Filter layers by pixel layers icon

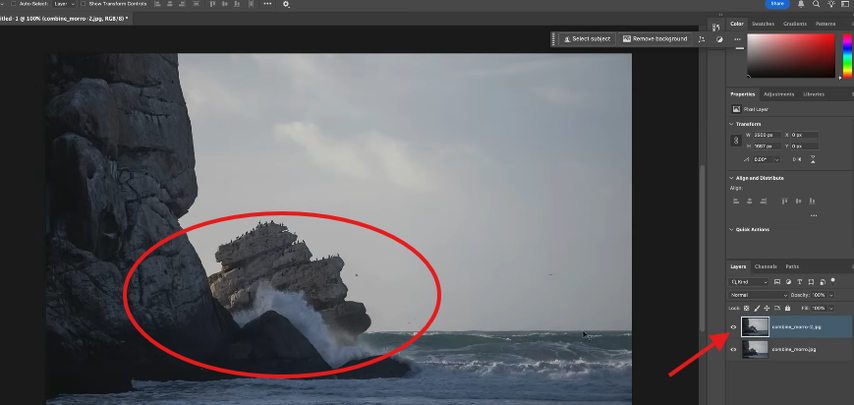777,282
